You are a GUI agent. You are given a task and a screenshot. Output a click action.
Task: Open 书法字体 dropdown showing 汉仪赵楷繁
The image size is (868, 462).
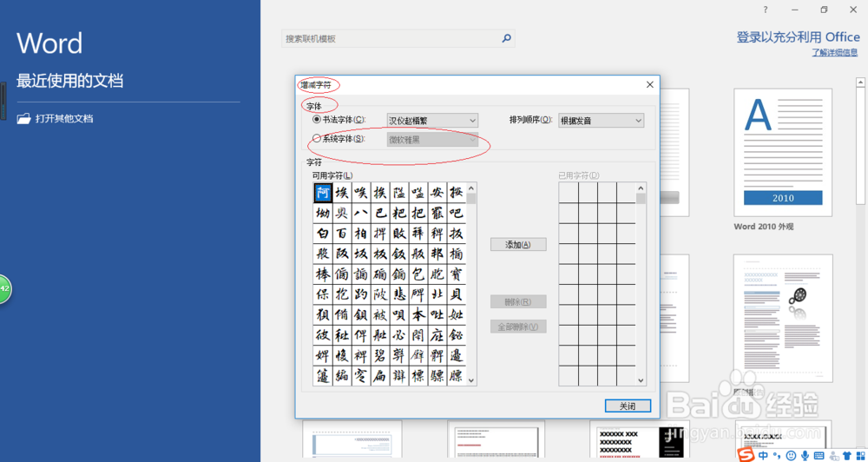[432, 120]
